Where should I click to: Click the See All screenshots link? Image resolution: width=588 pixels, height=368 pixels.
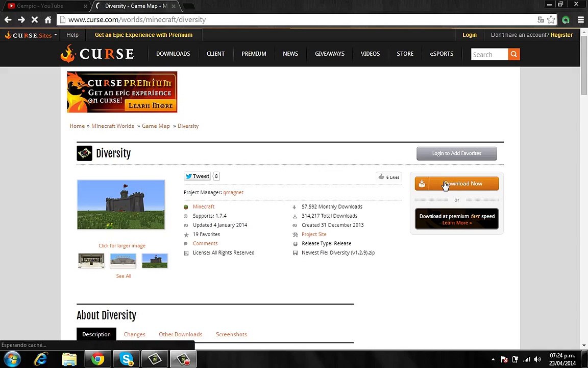pyautogui.click(x=124, y=276)
